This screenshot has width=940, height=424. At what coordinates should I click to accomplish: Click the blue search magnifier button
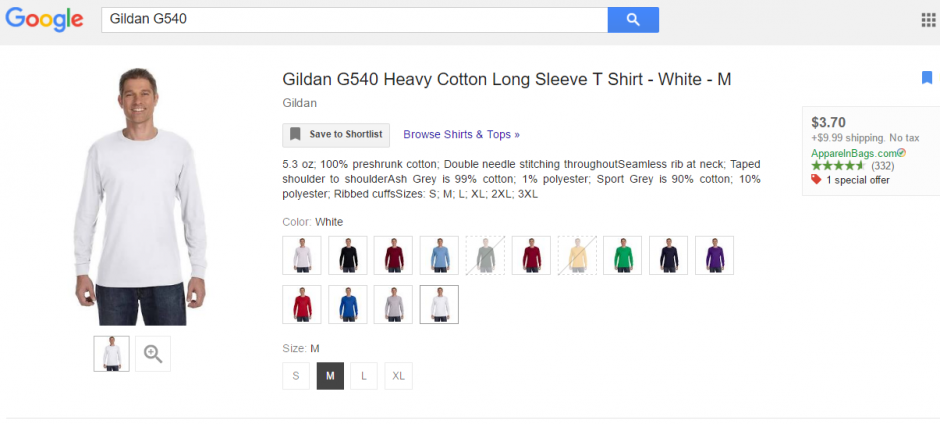(x=632, y=20)
